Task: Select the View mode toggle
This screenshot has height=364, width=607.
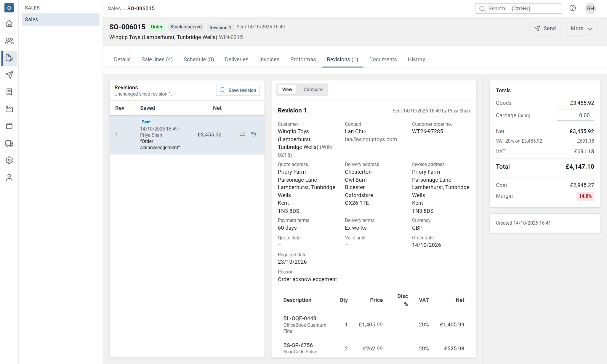Action: click(x=287, y=90)
